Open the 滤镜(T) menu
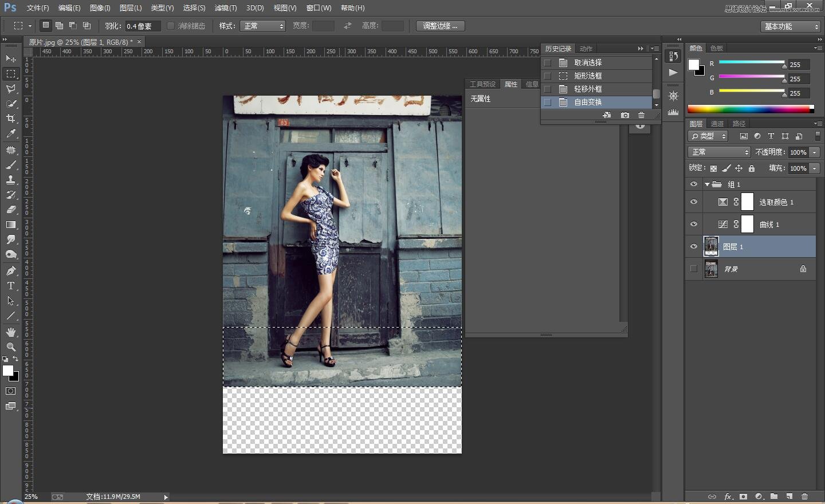 pos(225,8)
